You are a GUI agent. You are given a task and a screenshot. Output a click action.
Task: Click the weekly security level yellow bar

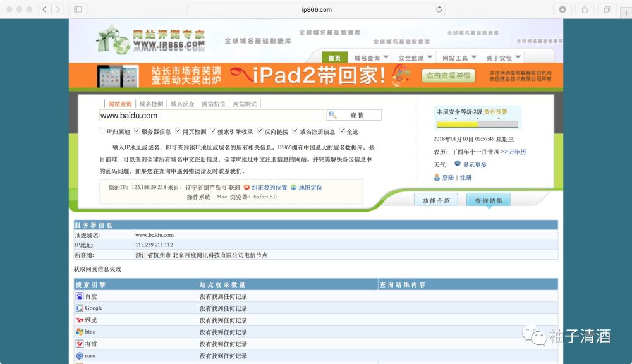coord(477,124)
